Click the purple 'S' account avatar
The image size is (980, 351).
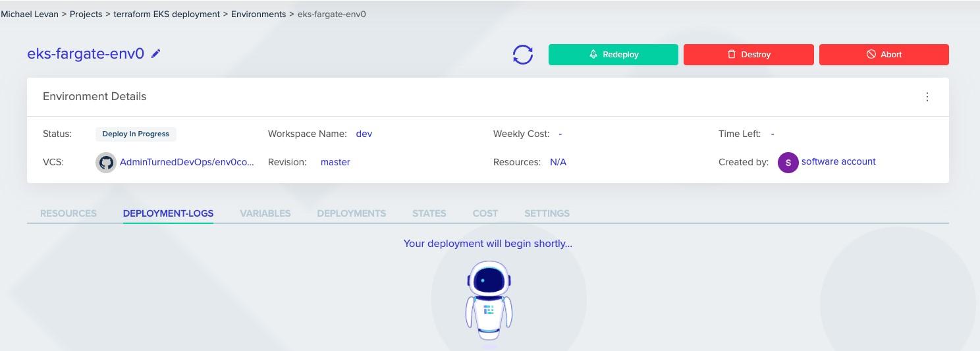pos(788,163)
